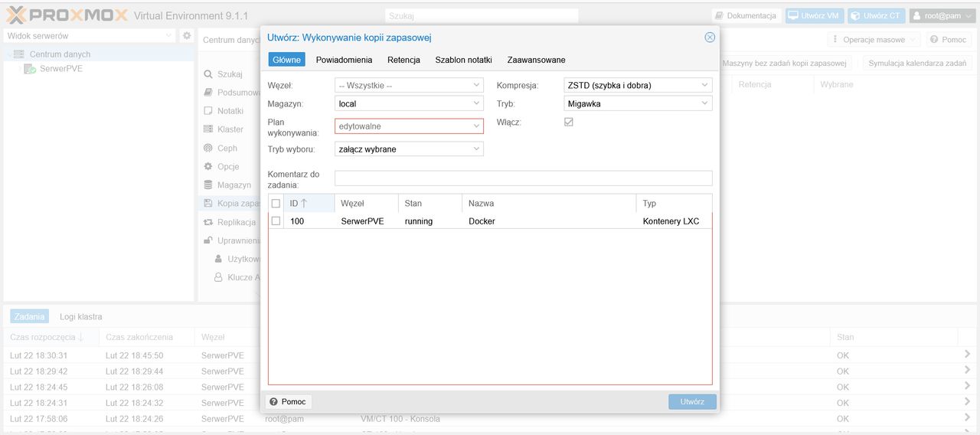The width and height of the screenshot is (980, 435).
Task: Click the Użytkownicy user icon
Action: (218, 259)
